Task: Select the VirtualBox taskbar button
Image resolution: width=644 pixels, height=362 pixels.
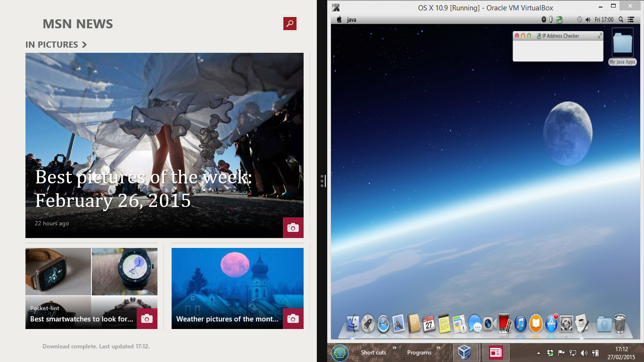Action: pyautogui.click(x=465, y=353)
